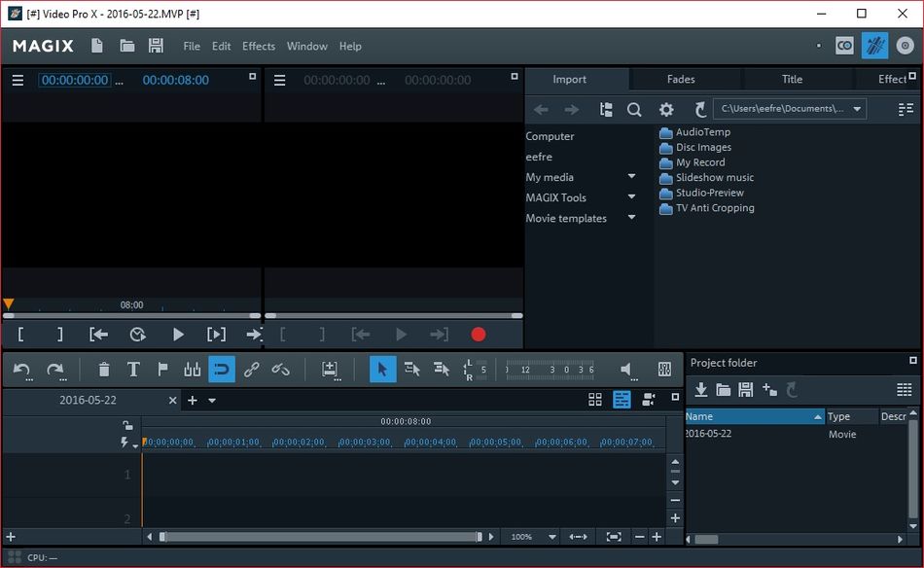The width and height of the screenshot is (924, 568).
Task: Toggle the magnet snapping button
Action: (222, 370)
